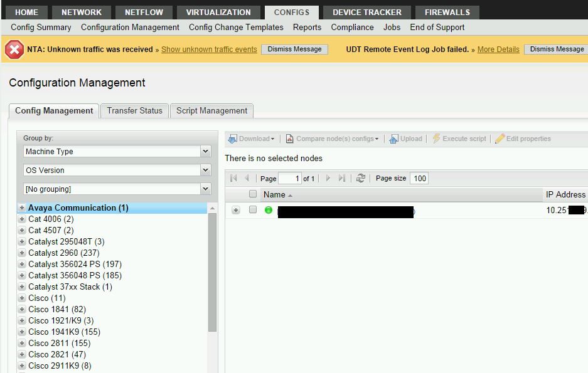Expand Avaya Communication (1) group
Viewport: 588px width, 373px height.
click(x=22, y=208)
